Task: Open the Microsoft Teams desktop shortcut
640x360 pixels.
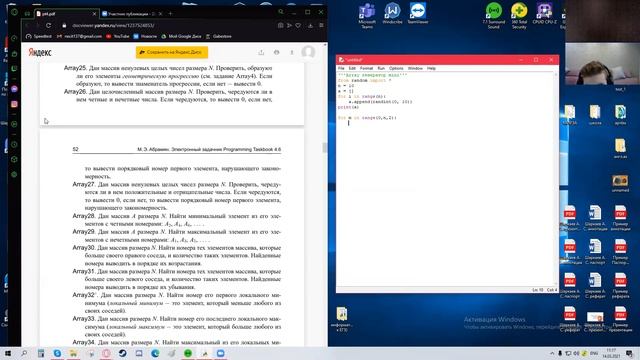Action: (367, 15)
